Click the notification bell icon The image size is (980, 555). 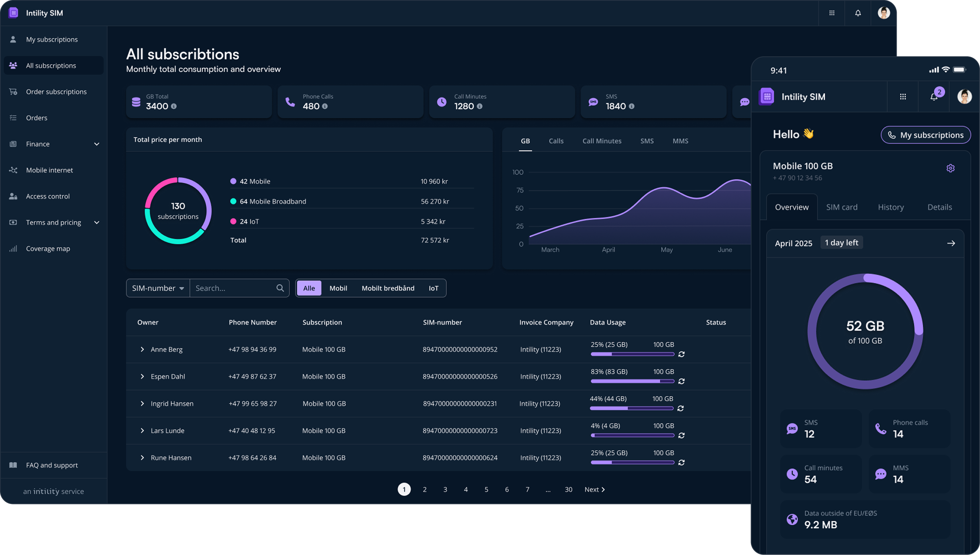coord(858,13)
